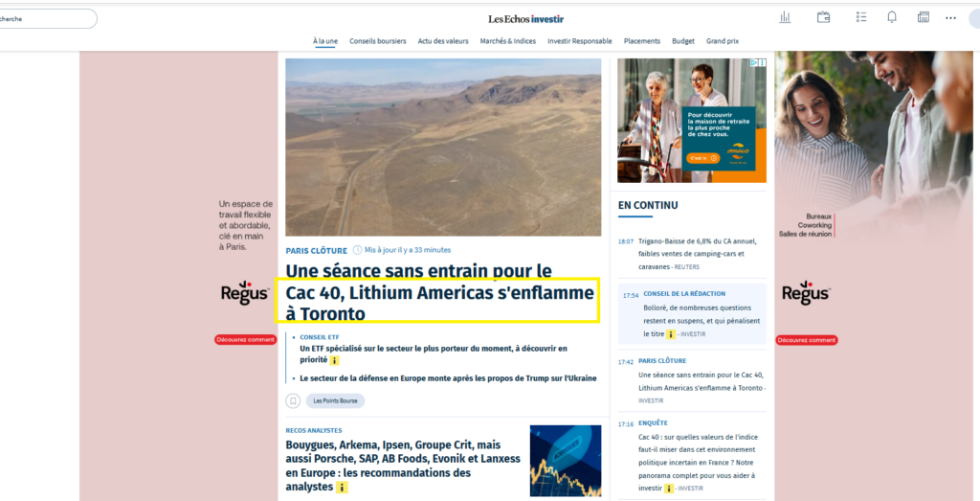This screenshot has height=501, width=980.
Task: Click the 'Les Points Bourse' tag
Action: point(335,401)
